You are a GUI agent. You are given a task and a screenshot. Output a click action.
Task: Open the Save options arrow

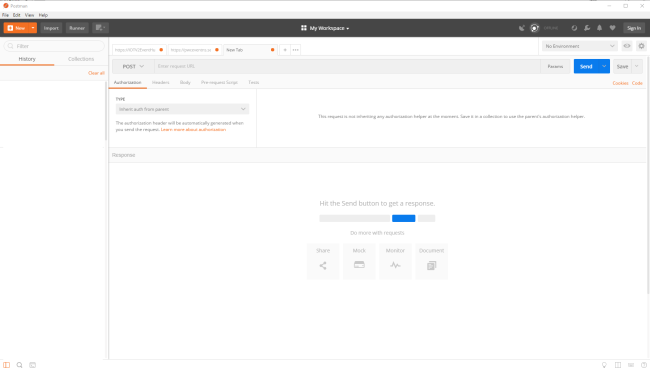click(x=637, y=66)
